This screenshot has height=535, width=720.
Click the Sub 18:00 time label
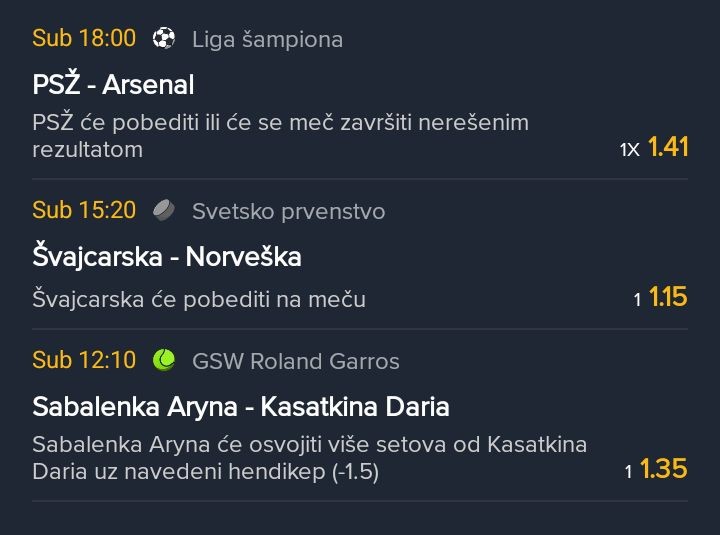click(84, 38)
